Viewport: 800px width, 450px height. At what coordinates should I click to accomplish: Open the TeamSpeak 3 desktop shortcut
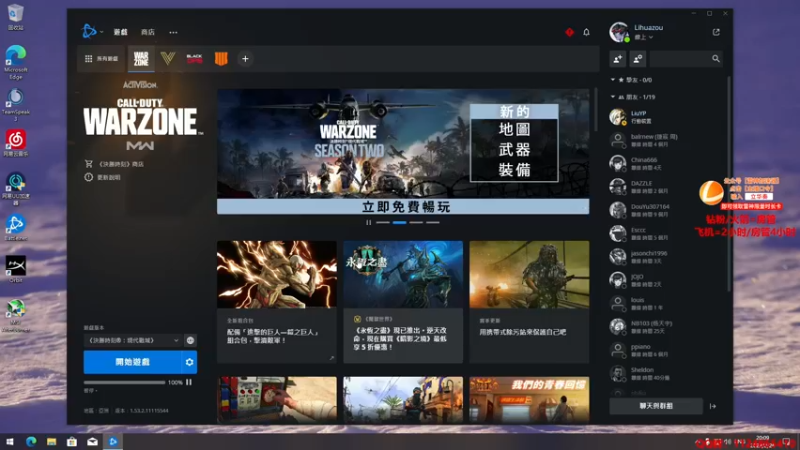(x=15, y=105)
